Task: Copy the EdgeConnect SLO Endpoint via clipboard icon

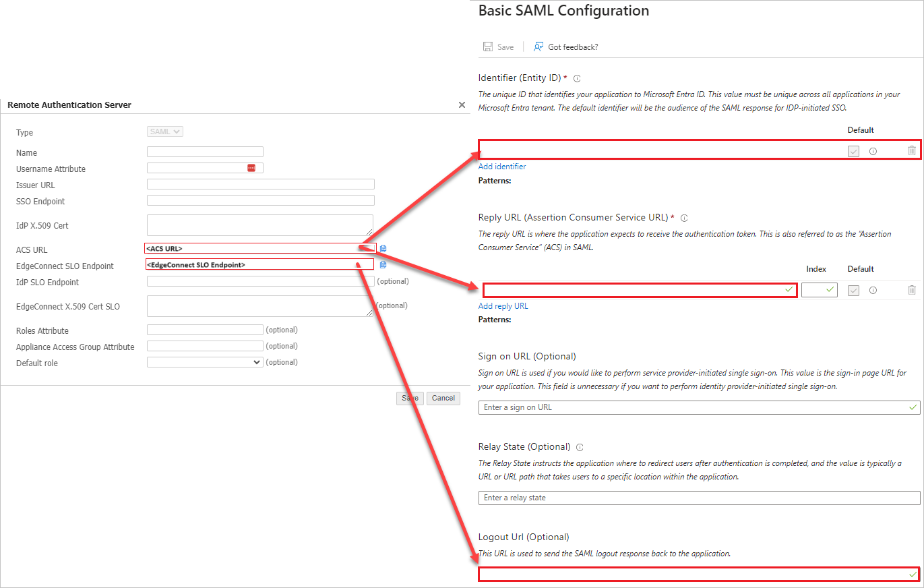Action: [383, 264]
